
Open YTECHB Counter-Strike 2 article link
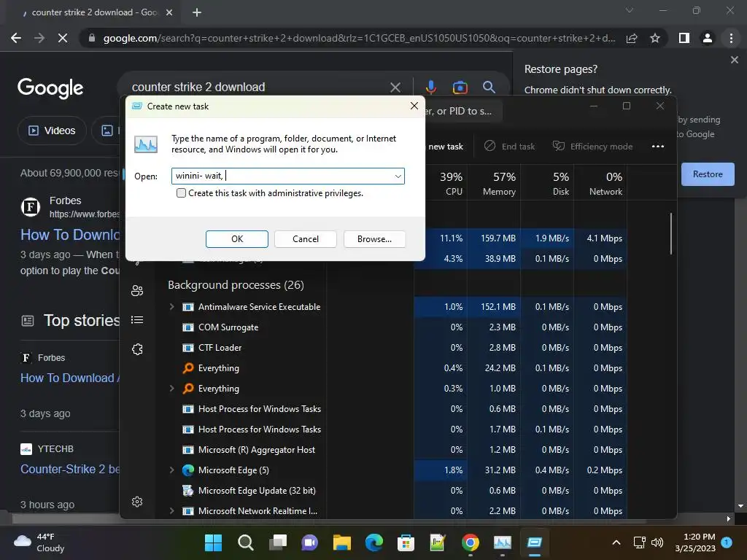pyautogui.click(x=69, y=469)
